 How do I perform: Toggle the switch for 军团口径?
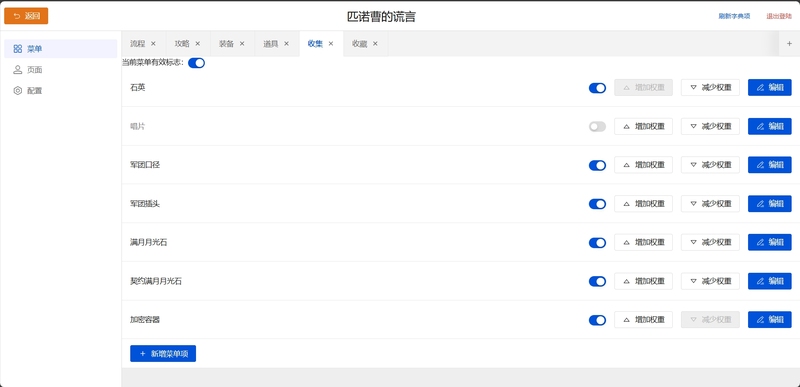click(597, 165)
